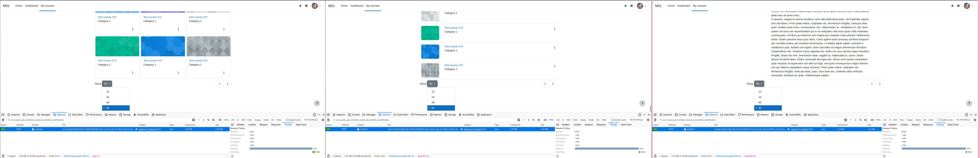The height and width of the screenshot is (158, 980).
Task: Open Test course 274 blue thumbnail in left window
Action: coord(163,46)
